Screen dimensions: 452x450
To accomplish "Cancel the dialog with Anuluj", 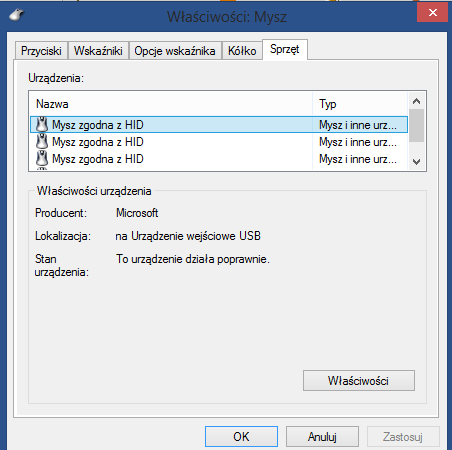I will 322,436.
